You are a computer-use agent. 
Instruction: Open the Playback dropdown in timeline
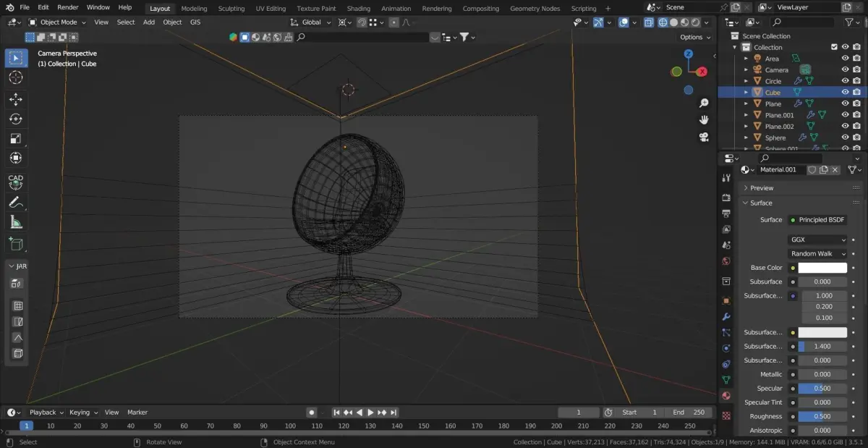click(46, 413)
